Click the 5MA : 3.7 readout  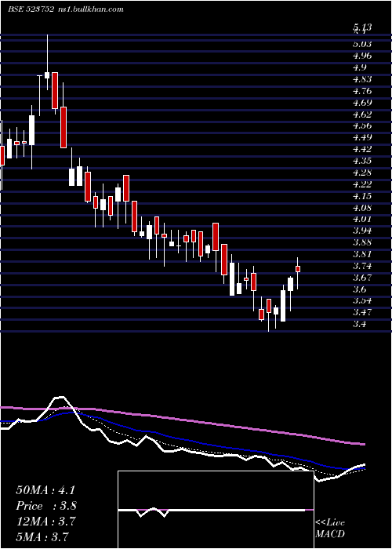click(x=42, y=536)
